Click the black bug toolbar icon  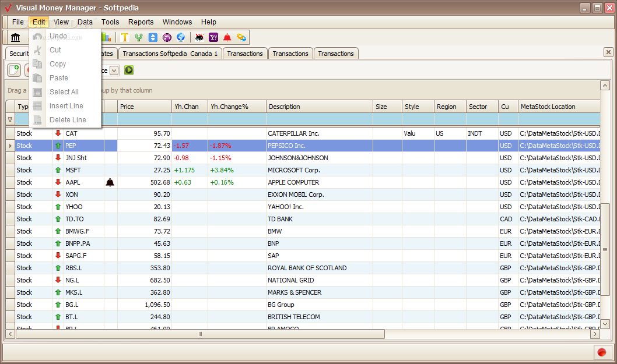coord(199,37)
